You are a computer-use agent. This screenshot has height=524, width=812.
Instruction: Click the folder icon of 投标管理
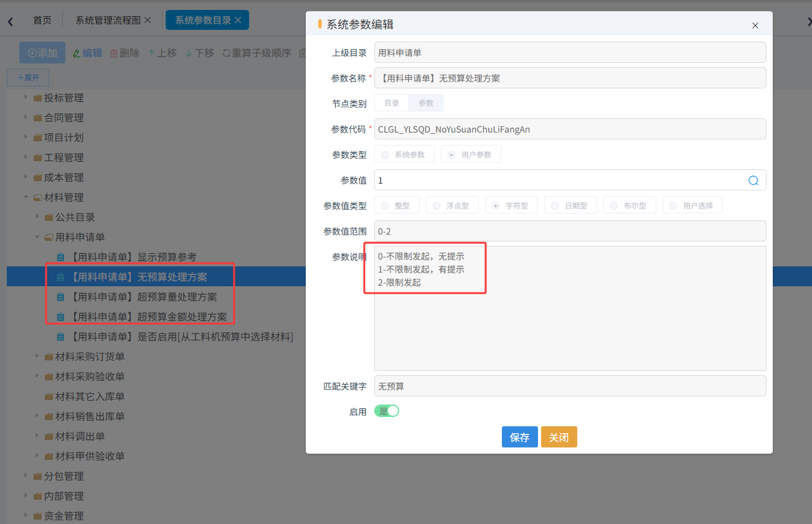coord(38,98)
